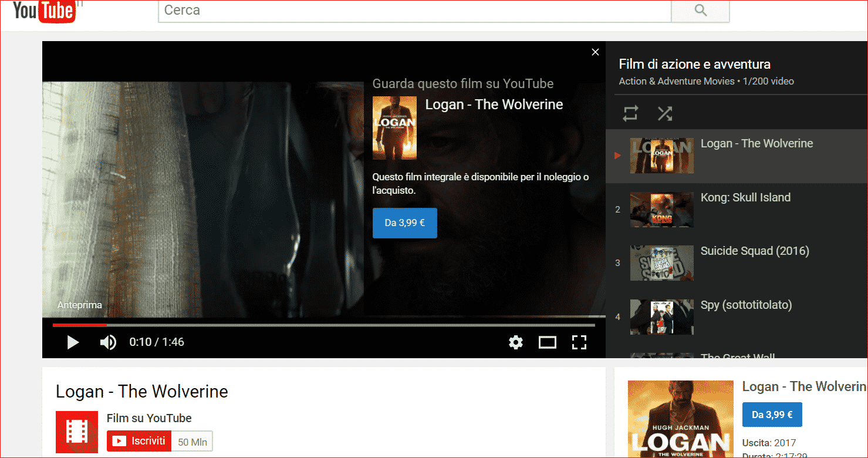868x458 pixels.
Task: Subscribe with the Iscriviti button
Action: [139, 441]
